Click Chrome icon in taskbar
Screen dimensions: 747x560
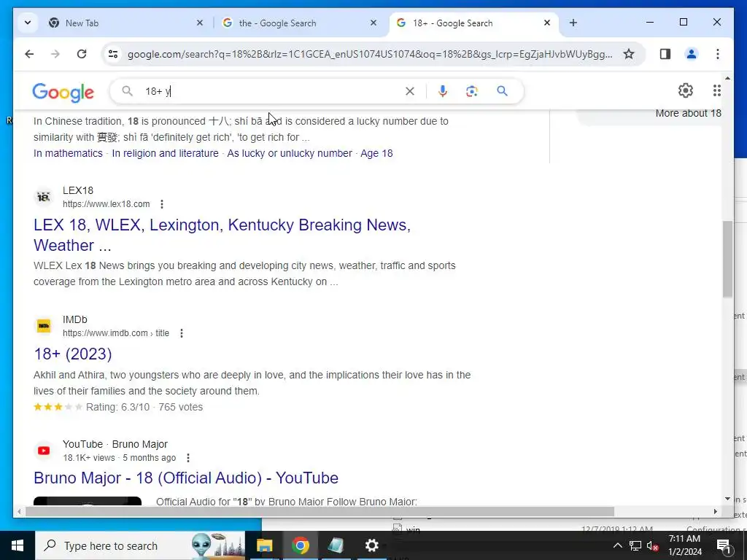[x=300, y=545]
